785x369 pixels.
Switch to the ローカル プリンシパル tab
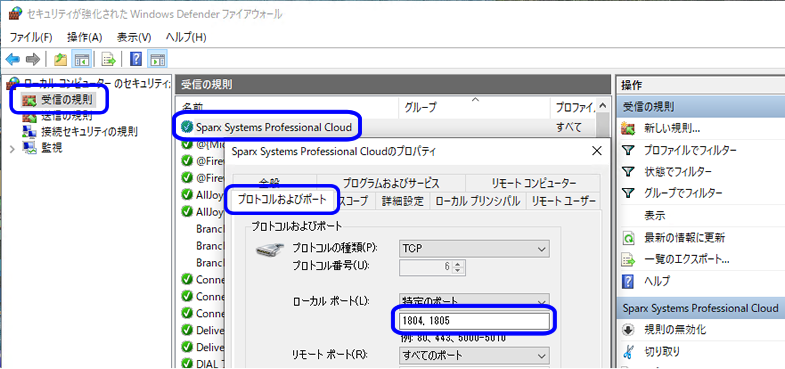click(x=478, y=201)
